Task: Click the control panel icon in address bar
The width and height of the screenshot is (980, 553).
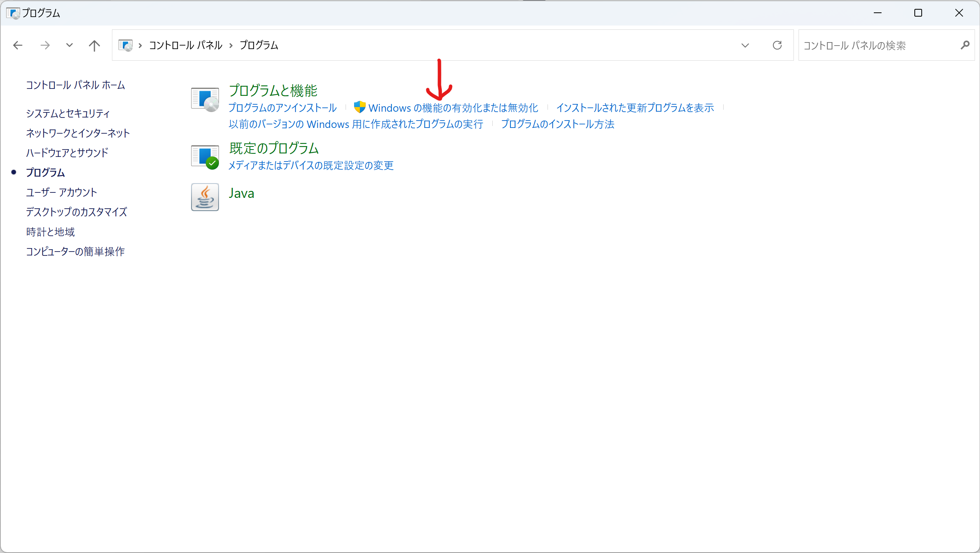Action: [x=125, y=45]
